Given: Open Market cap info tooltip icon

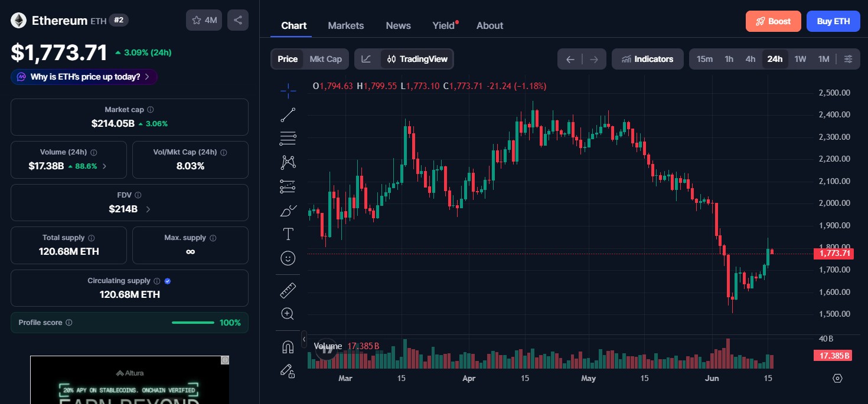Looking at the screenshot, I should click(x=151, y=110).
